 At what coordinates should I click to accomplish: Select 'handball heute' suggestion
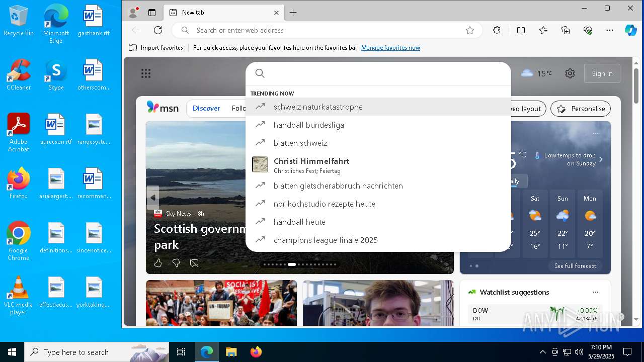click(x=378, y=222)
